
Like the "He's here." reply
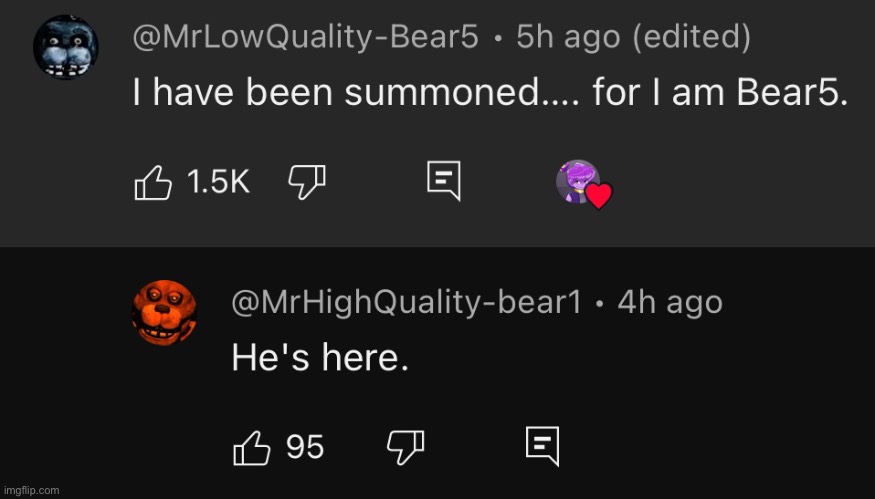253,447
